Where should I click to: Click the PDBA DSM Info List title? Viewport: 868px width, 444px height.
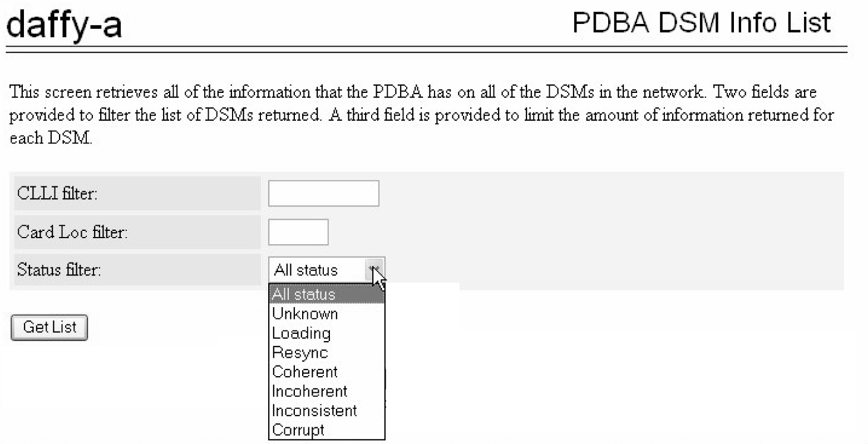click(x=701, y=23)
